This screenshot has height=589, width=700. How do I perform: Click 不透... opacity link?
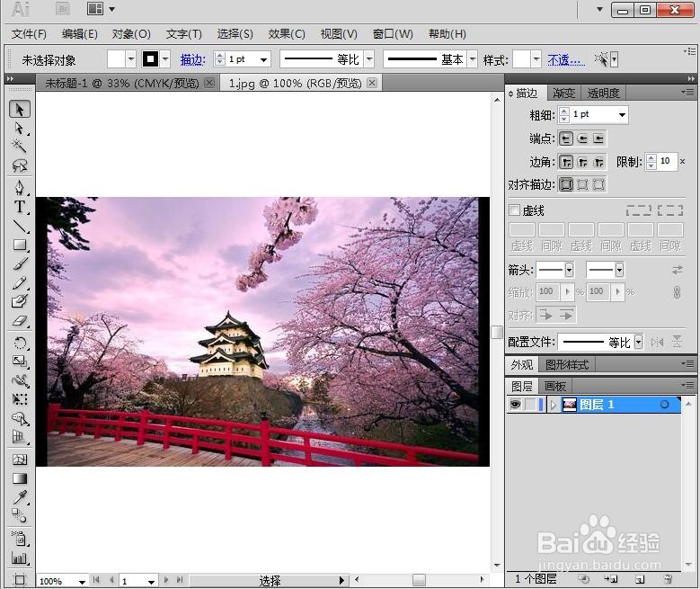[x=566, y=59]
